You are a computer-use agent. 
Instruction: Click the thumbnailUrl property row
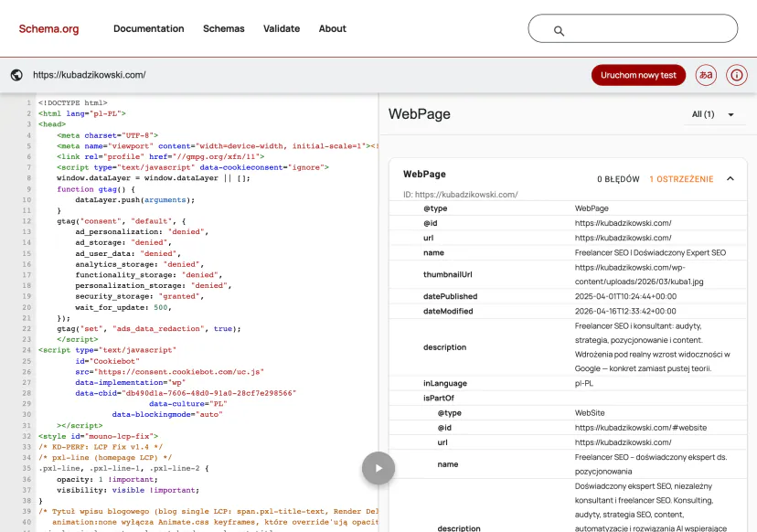pos(568,274)
